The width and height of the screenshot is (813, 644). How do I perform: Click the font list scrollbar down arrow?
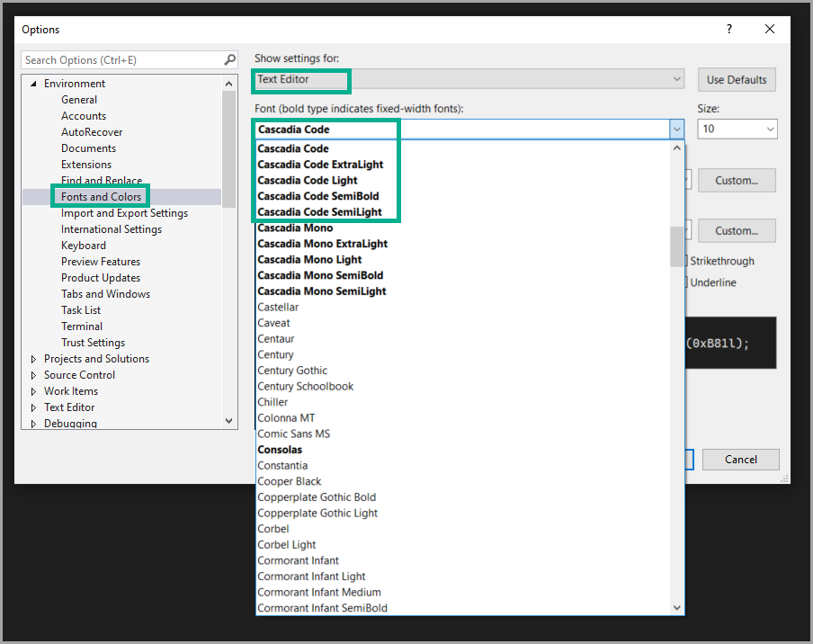pyautogui.click(x=676, y=607)
